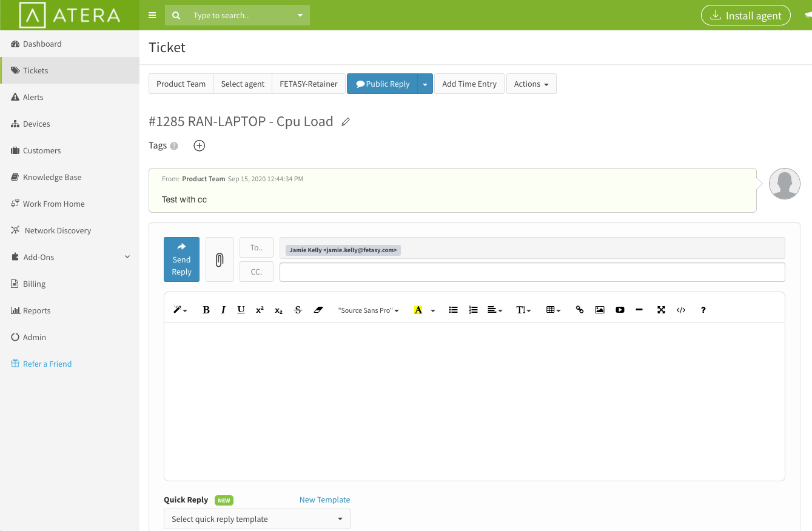Open paragraph alignment dropdown
Image resolution: width=812 pixels, height=531 pixels.
pyautogui.click(x=495, y=310)
